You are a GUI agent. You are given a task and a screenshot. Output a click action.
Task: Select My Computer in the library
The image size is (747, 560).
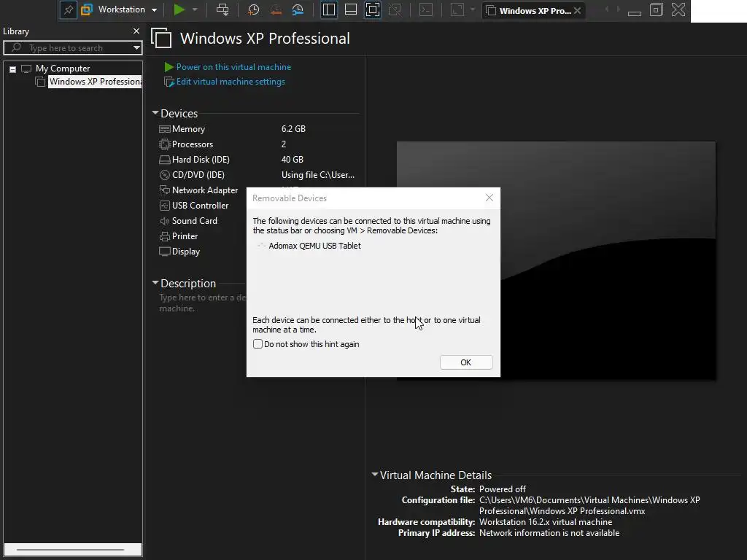[x=63, y=69]
